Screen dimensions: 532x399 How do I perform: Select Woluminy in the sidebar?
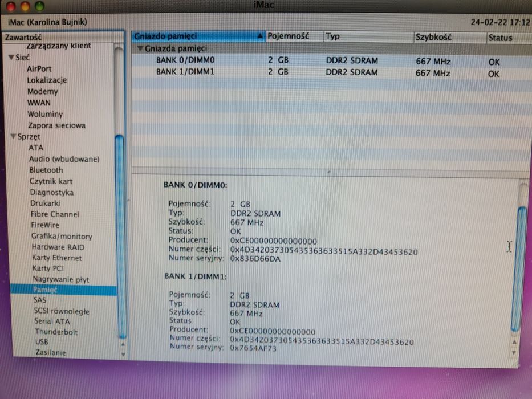[45, 114]
